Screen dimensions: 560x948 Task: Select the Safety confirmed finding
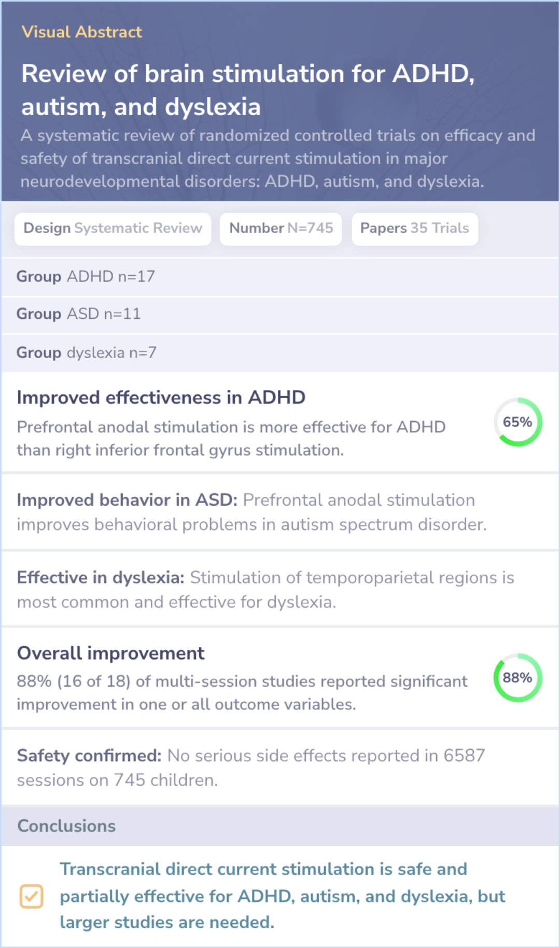click(x=250, y=768)
